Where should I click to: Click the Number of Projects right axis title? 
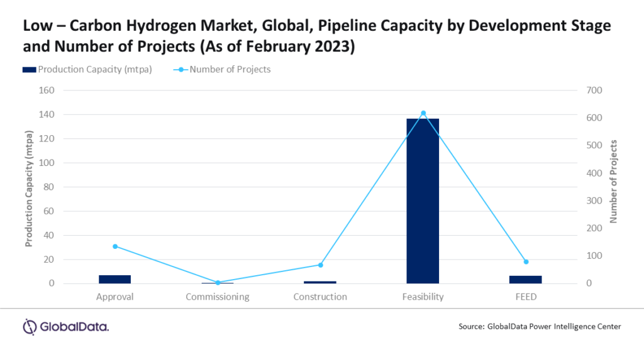[x=614, y=187]
